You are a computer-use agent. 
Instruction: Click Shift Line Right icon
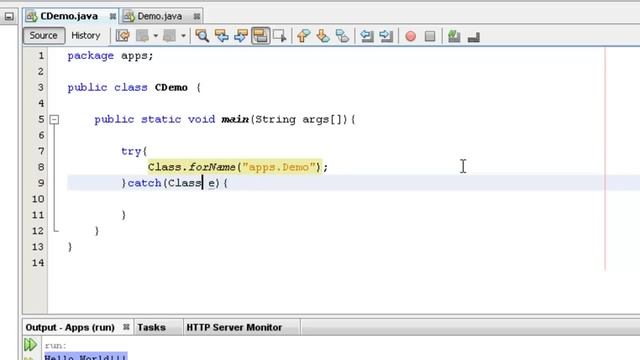[x=386, y=36]
